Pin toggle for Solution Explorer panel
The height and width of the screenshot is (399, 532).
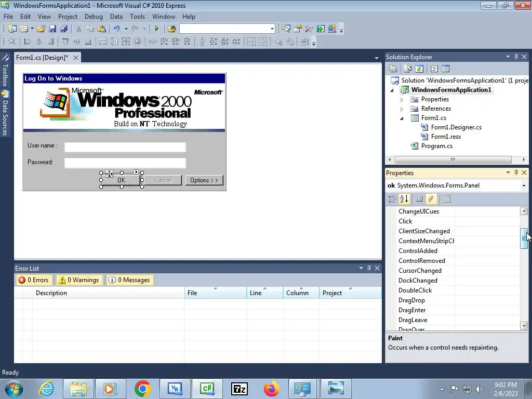516,57
